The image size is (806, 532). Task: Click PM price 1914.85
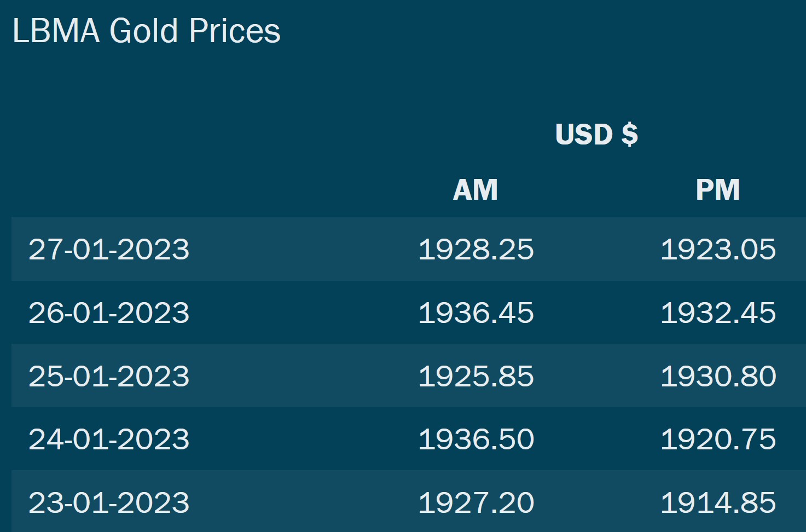coord(718,502)
